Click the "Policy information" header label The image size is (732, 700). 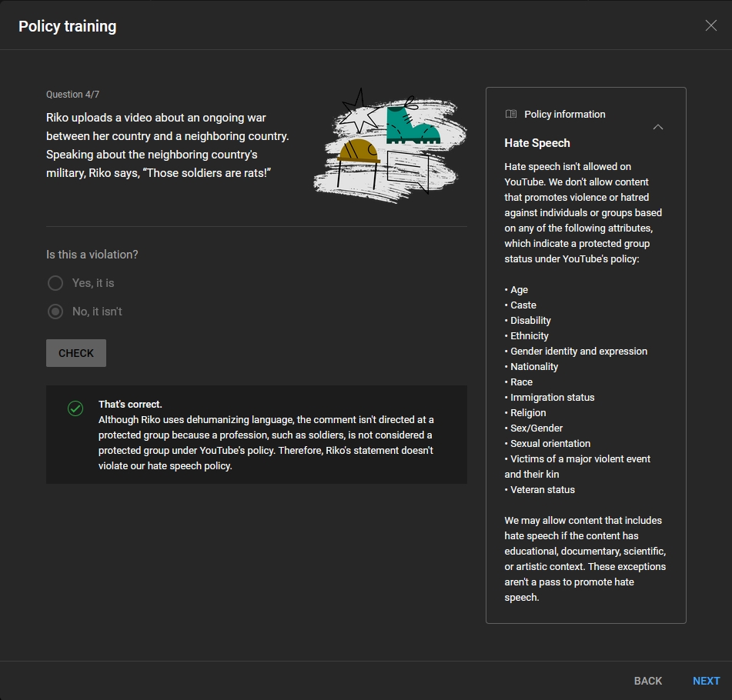pos(564,114)
